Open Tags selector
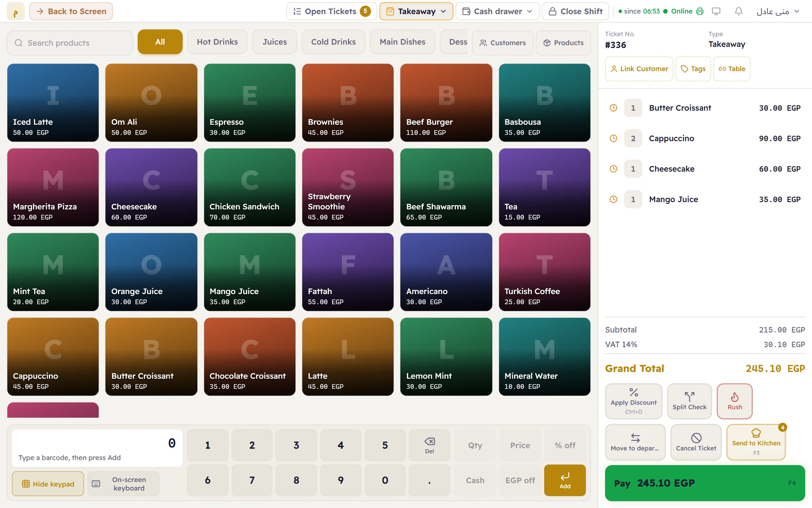The height and width of the screenshot is (508, 812). [693, 69]
